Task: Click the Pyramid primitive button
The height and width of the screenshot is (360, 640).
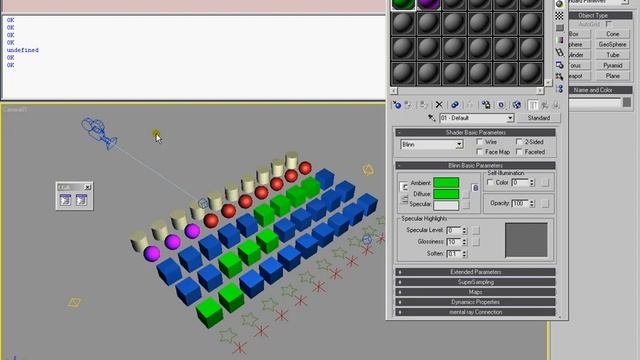Action: tap(613, 65)
